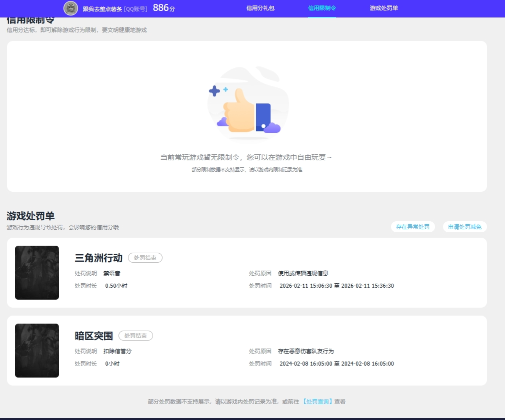This screenshot has width=505, height=420.
Task: Click the thumbs-up illustration
Action: 248,103
